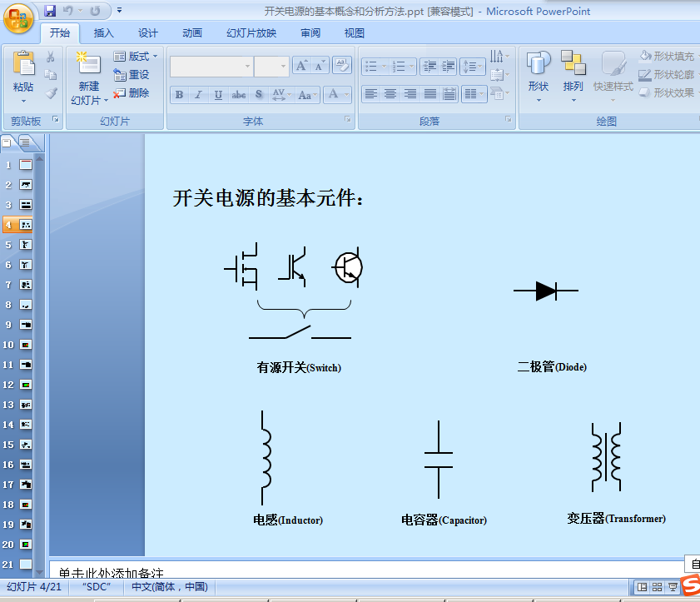Increase font size with grow font icon

click(x=302, y=66)
